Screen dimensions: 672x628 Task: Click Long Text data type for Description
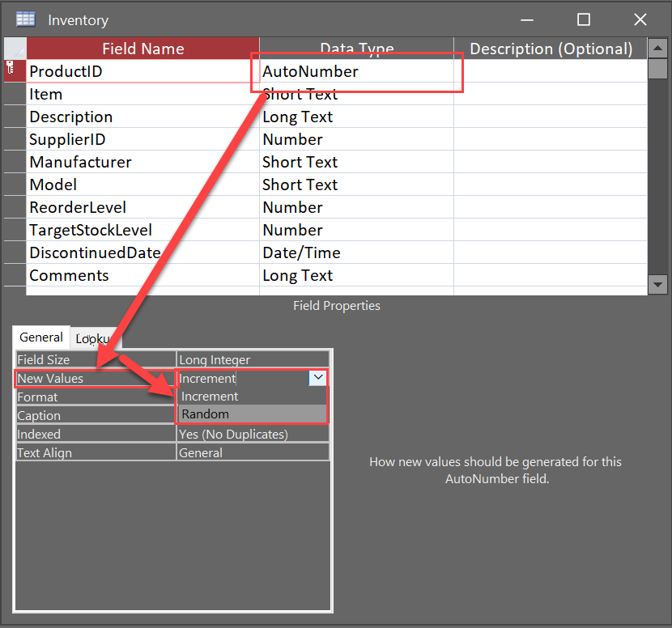pos(356,117)
